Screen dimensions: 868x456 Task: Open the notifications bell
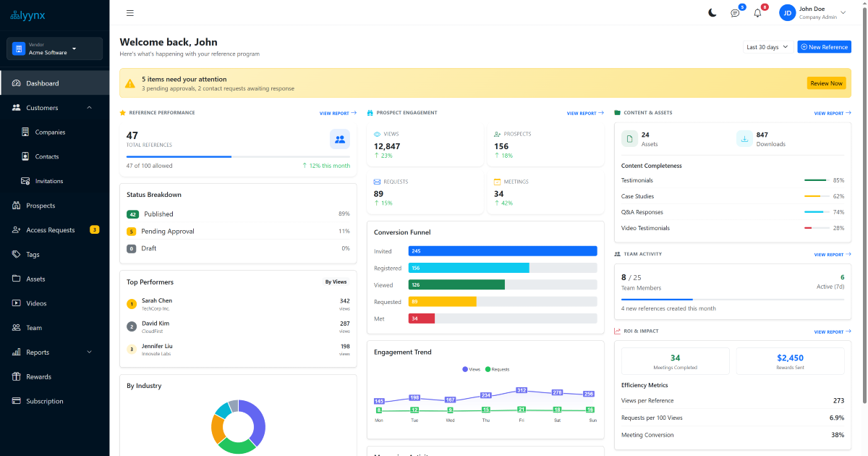pos(757,13)
